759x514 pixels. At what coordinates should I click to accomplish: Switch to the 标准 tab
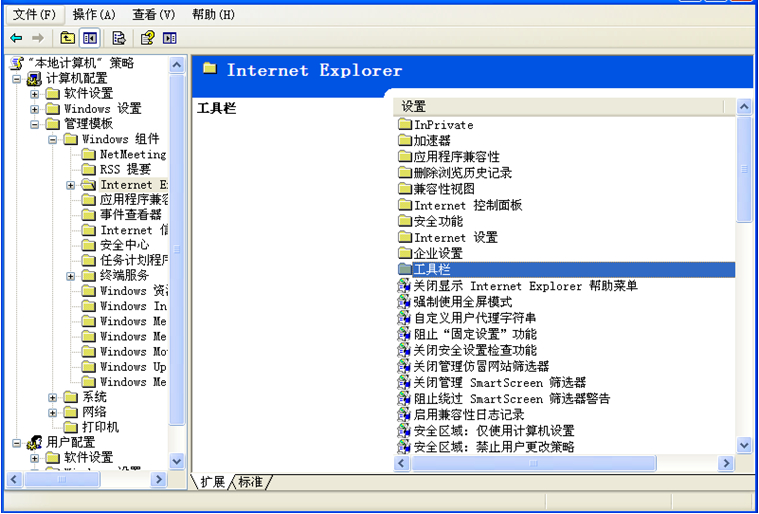(x=250, y=482)
